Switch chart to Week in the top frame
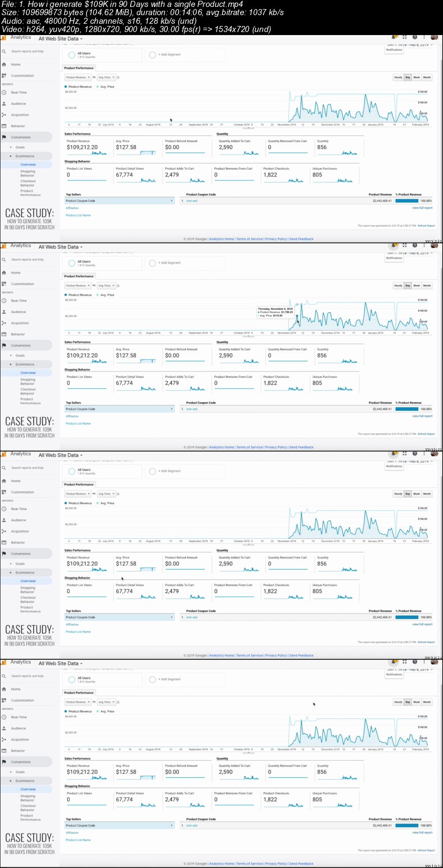 (417, 77)
